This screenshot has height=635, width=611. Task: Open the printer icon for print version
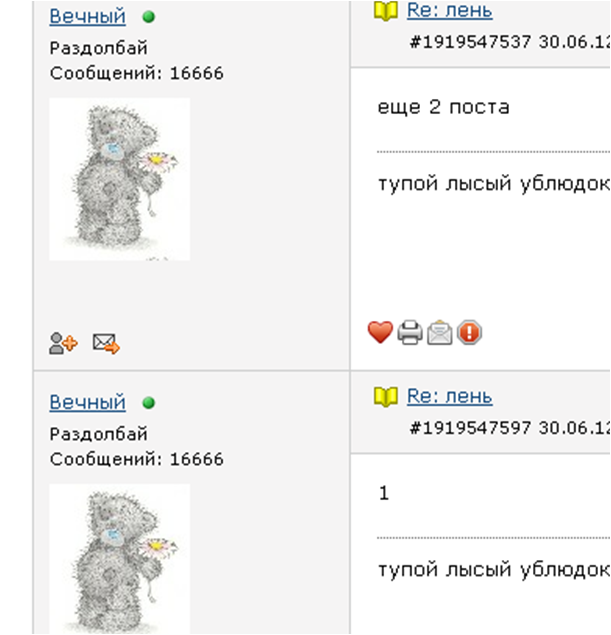tap(410, 332)
